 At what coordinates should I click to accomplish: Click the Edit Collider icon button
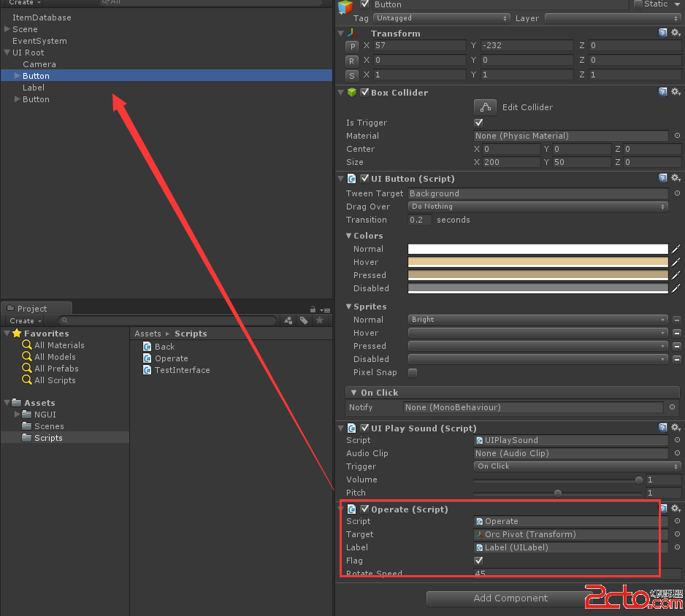point(485,107)
